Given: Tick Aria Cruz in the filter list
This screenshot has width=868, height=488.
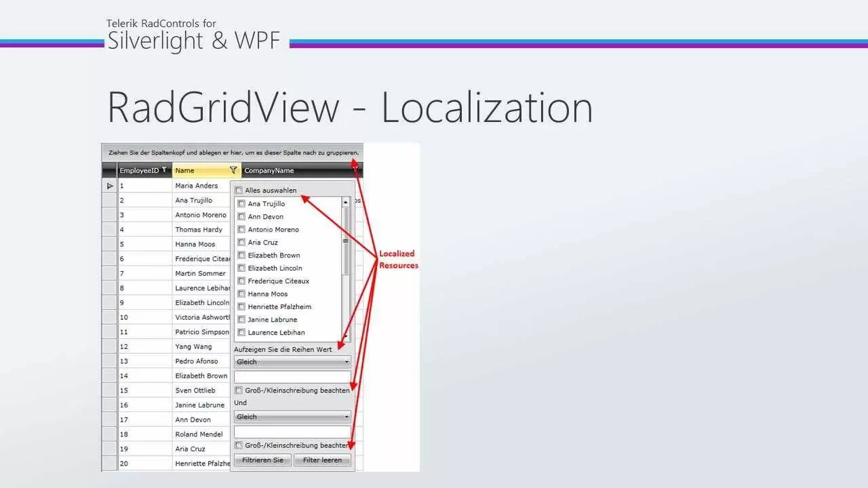Looking at the screenshot, I should tap(241, 242).
